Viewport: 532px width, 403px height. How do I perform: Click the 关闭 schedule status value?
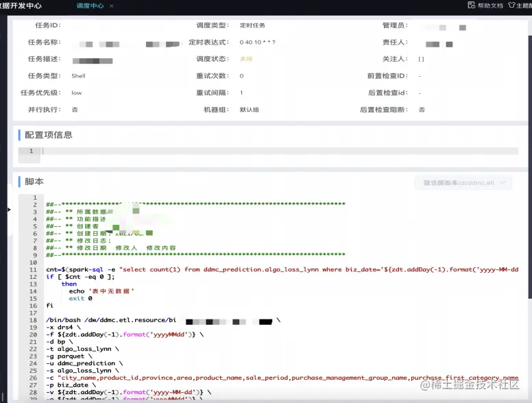pyautogui.click(x=246, y=59)
